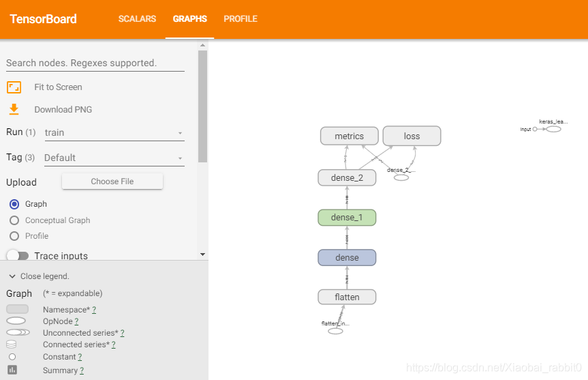The height and width of the screenshot is (380, 588).
Task: Open the Run dropdown showing train
Action: coord(114,132)
